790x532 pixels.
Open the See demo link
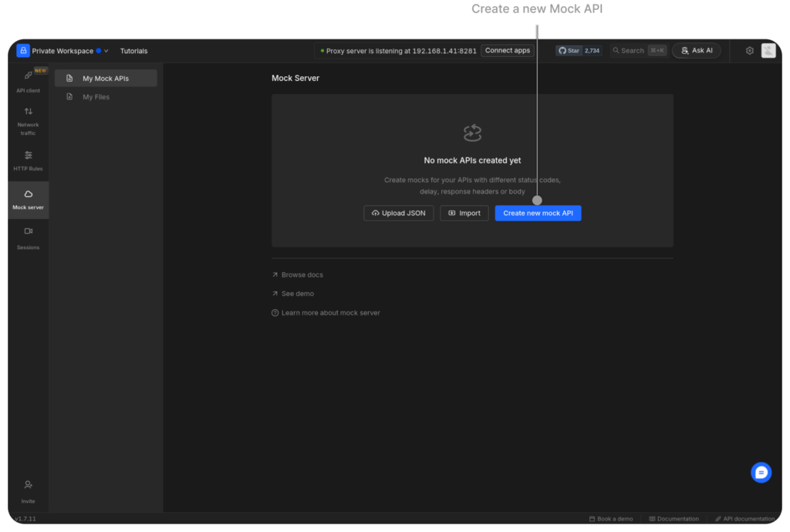292,294
